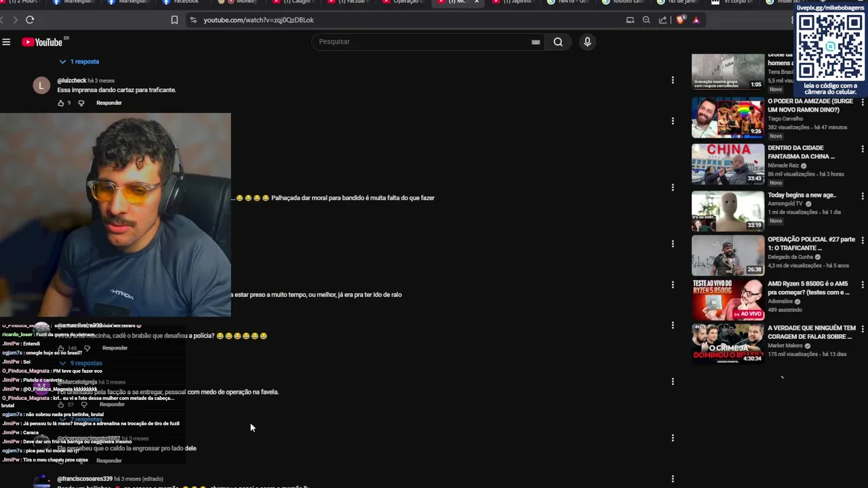Click the media/cast icon in address bar
The image size is (868, 488).
click(630, 20)
